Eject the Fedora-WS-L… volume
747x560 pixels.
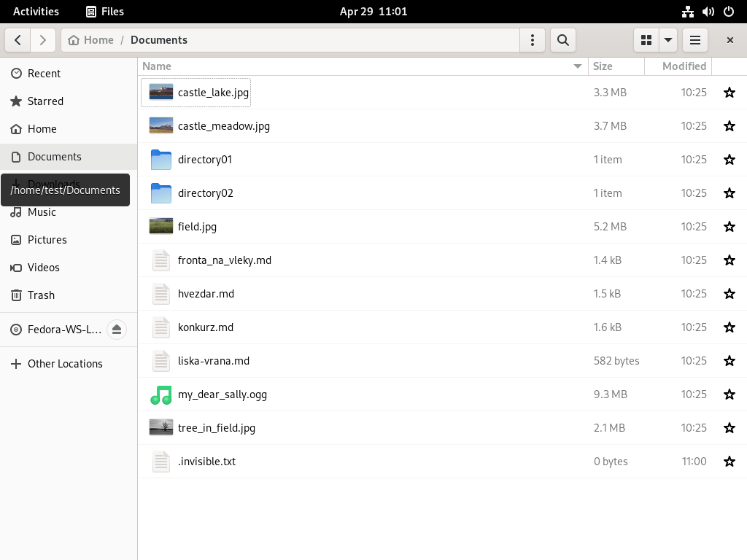coord(117,330)
